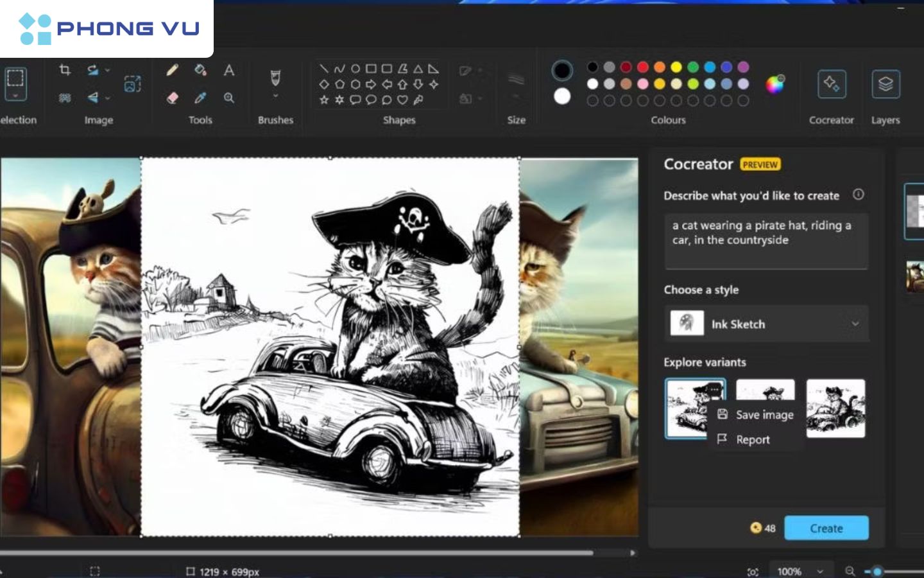Image resolution: width=924 pixels, height=578 pixels.
Task: Select the Pencil tool
Action: [172, 70]
